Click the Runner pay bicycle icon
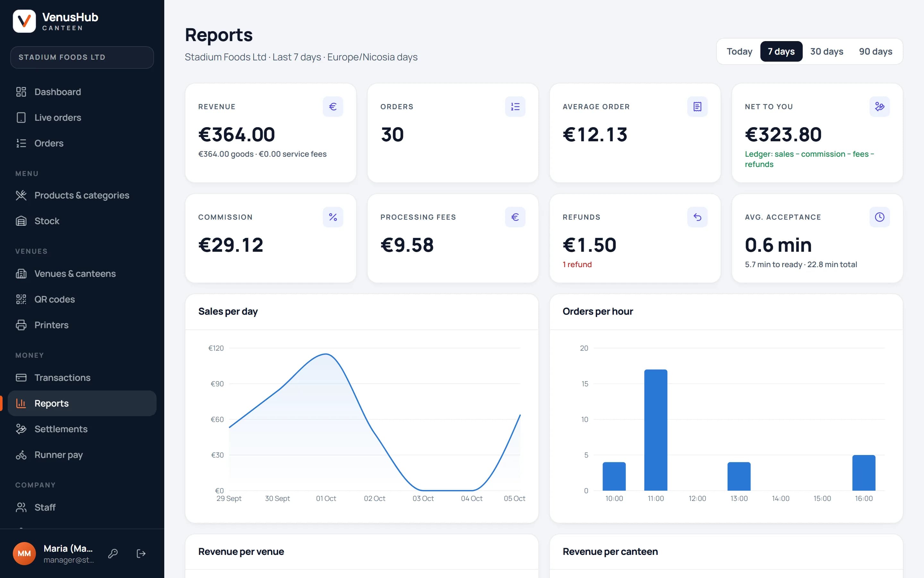 tap(21, 455)
